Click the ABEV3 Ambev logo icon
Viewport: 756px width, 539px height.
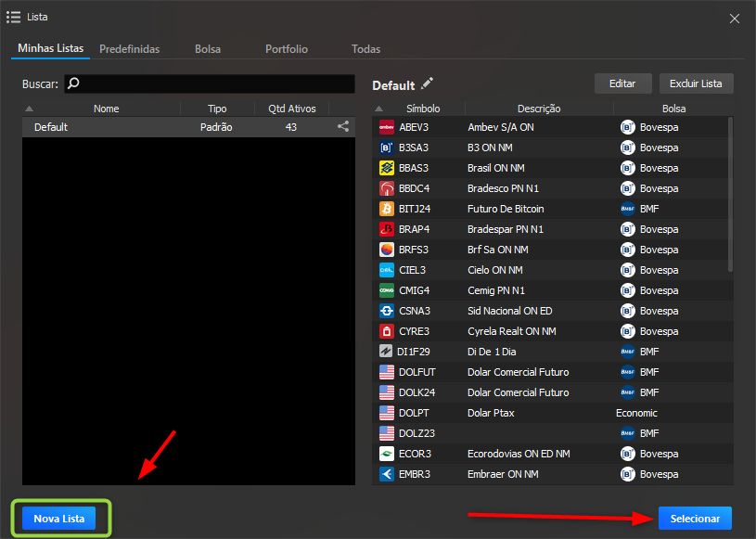(387, 127)
